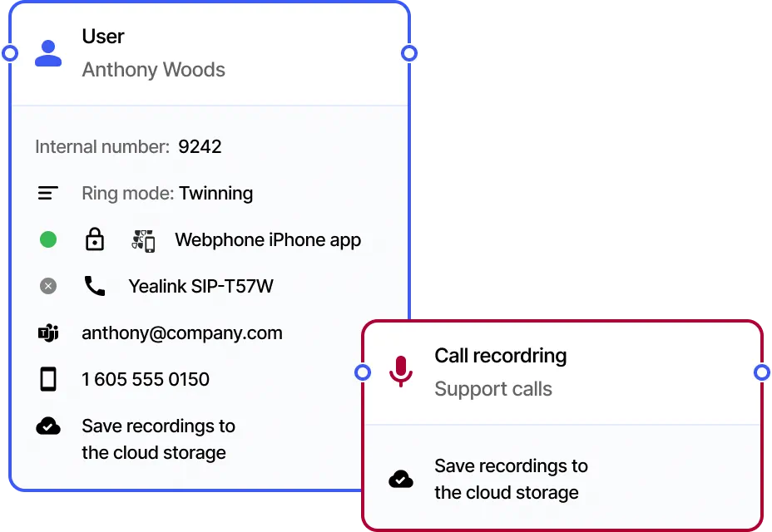Click phone number 1 605 555 0150

[146, 379]
